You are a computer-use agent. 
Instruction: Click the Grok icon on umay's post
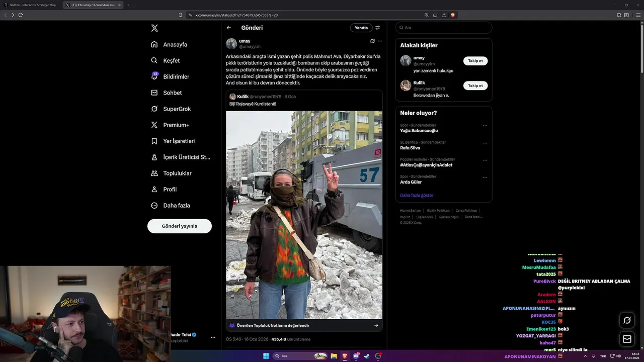pos(372,41)
